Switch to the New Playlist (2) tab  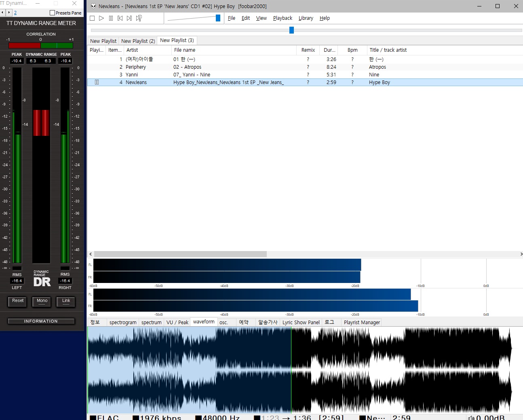coord(138,41)
